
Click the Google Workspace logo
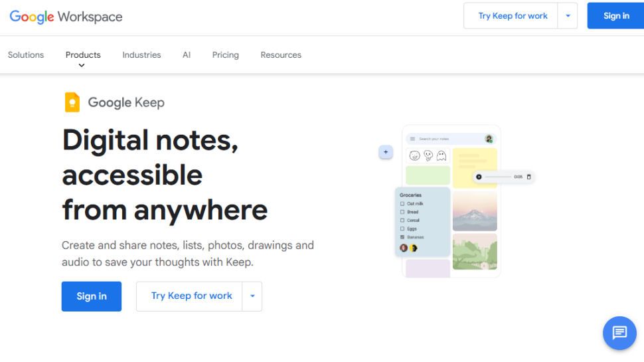66,17
